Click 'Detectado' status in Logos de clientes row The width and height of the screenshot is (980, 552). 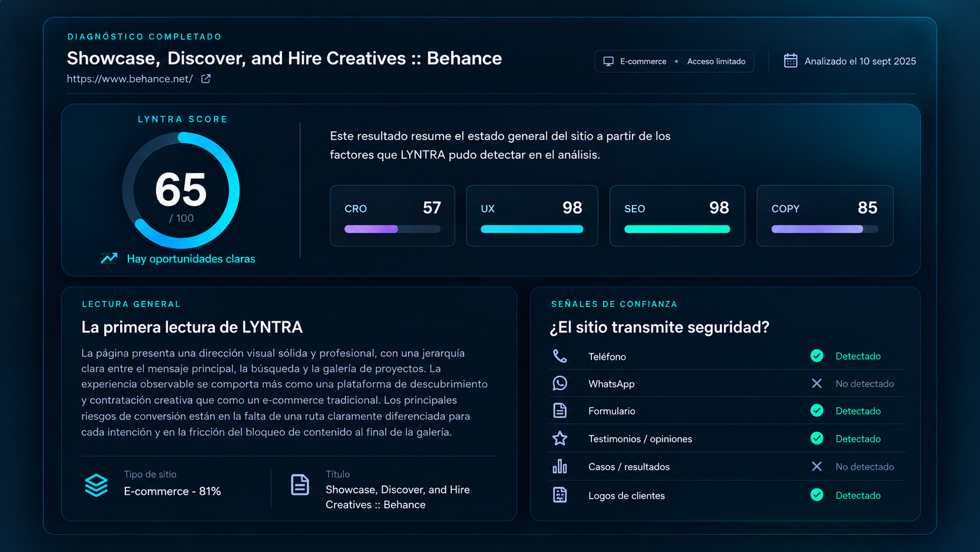click(x=858, y=496)
